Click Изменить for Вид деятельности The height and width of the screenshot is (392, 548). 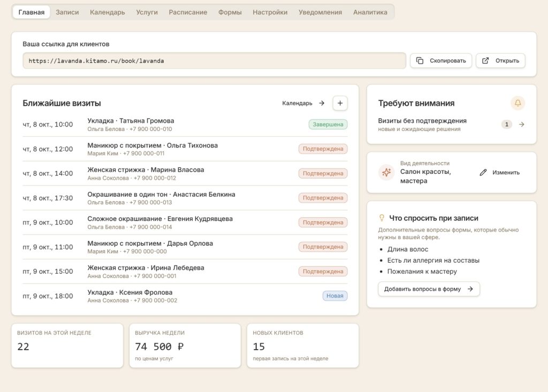(506, 172)
